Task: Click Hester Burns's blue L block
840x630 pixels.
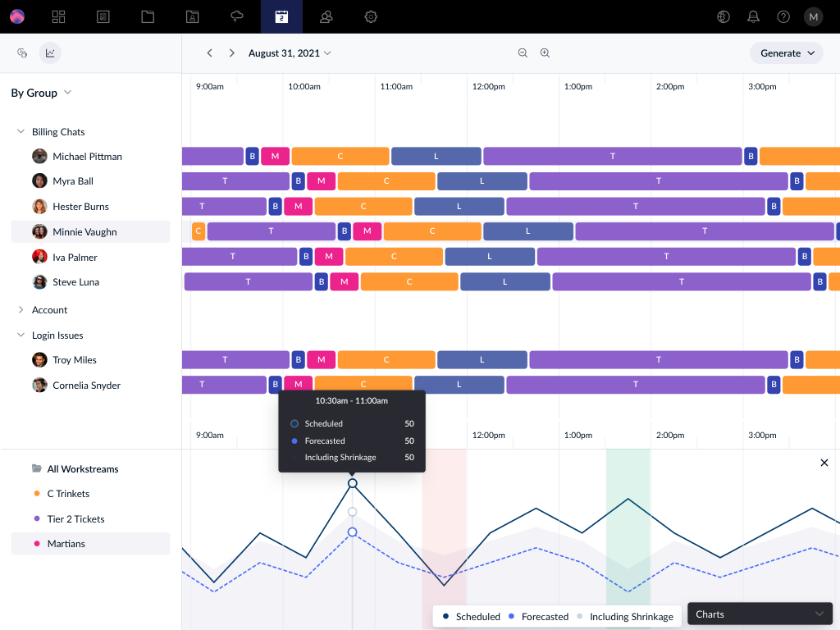Action: click(x=459, y=206)
